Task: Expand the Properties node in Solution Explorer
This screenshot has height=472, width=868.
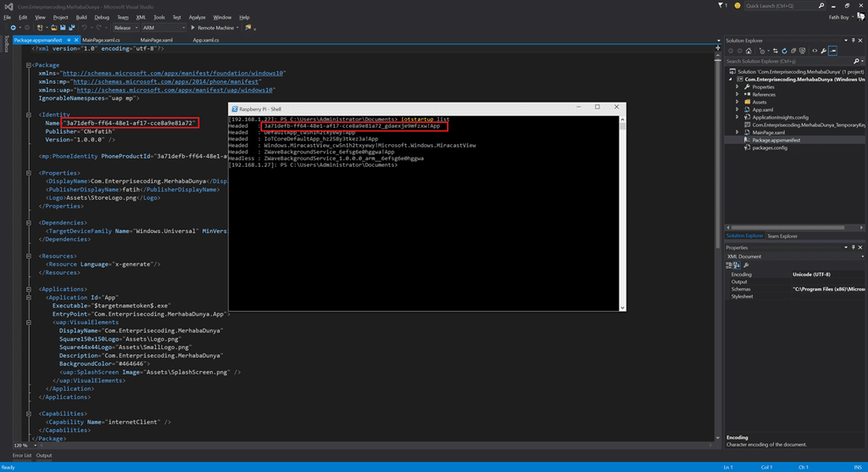Action: [737, 87]
